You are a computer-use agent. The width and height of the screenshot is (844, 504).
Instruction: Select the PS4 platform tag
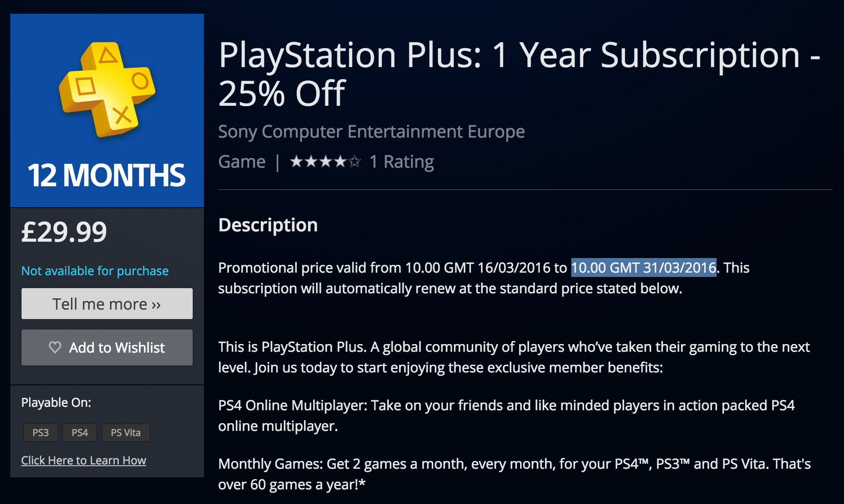coord(80,433)
